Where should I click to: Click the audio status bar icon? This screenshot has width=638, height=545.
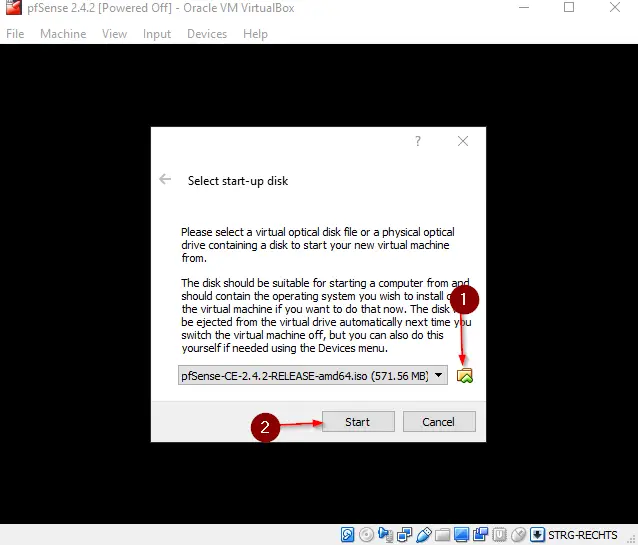coord(385,534)
